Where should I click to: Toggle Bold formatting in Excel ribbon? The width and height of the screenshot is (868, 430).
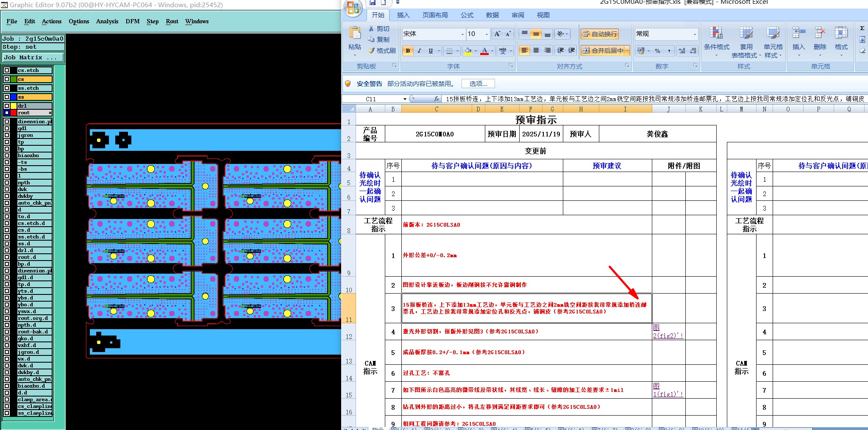(x=408, y=51)
